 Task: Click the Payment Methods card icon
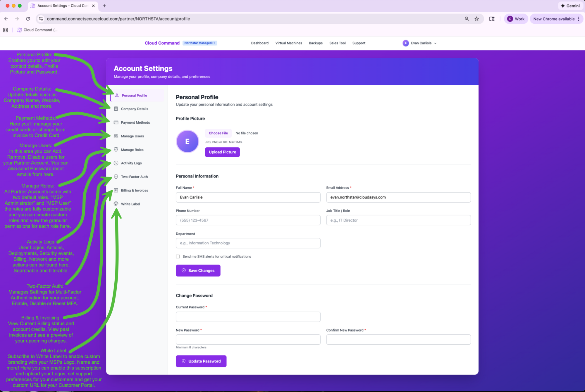[116, 122]
